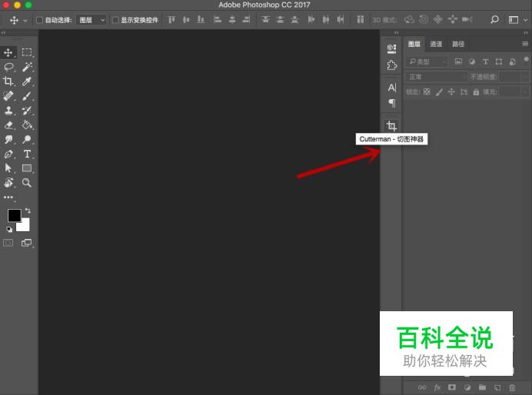This screenshot has height=395, width=532.
Task: Click the delete layer trash icon
Action: pos(512,387)
